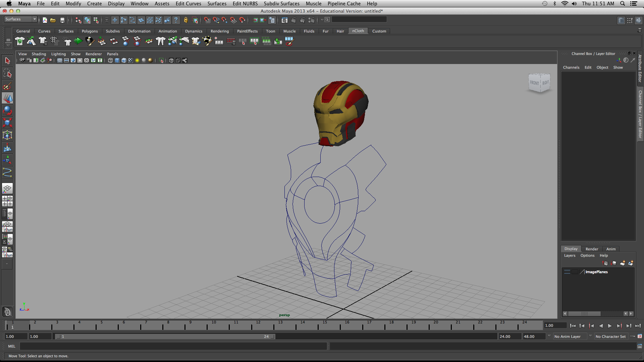
Task: Click the Create nCloth shirt shelf icon
Action: tap(20, 41)
